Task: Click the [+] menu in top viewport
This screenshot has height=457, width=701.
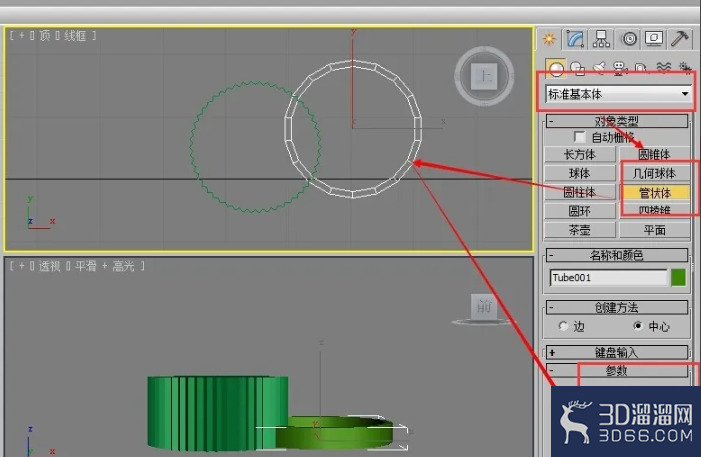Action: 21,36
